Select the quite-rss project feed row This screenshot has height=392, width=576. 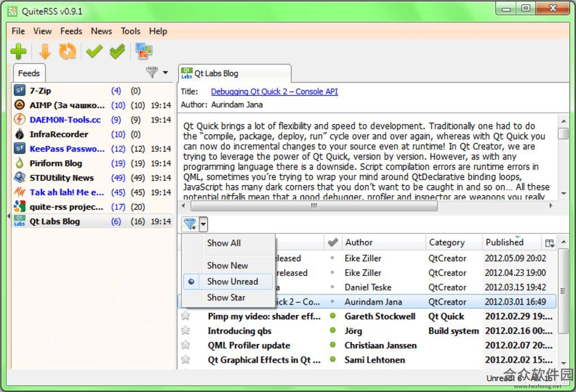pos(92,206)
